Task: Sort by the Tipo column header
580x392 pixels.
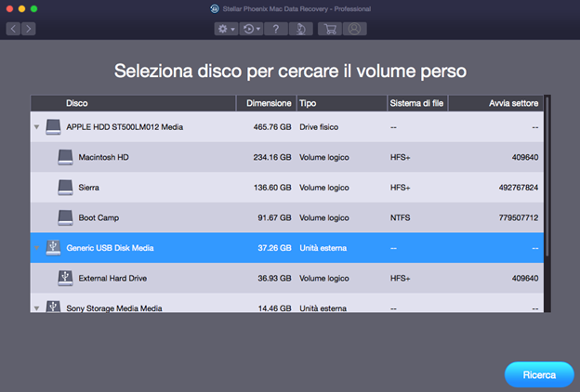Action: click(341, 103)
